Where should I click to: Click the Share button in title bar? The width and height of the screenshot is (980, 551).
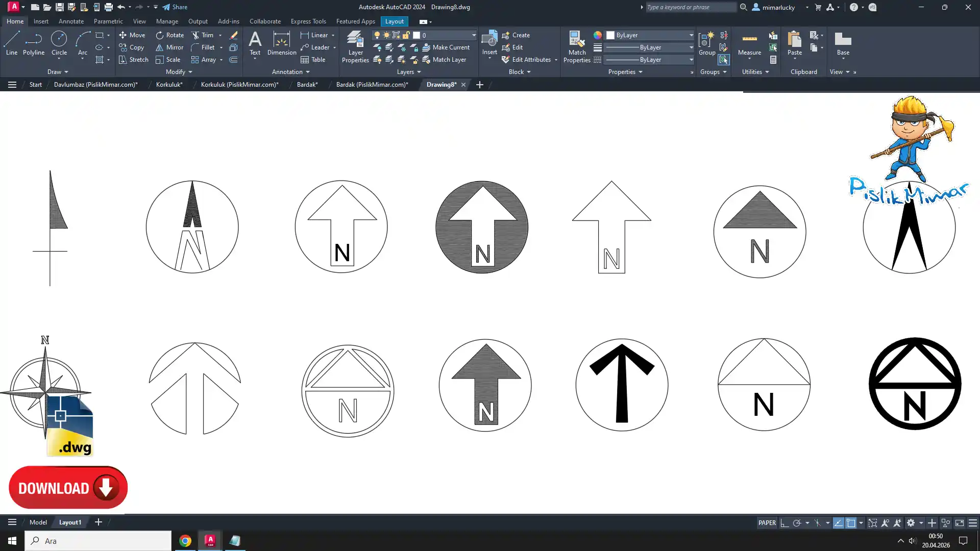175,7
